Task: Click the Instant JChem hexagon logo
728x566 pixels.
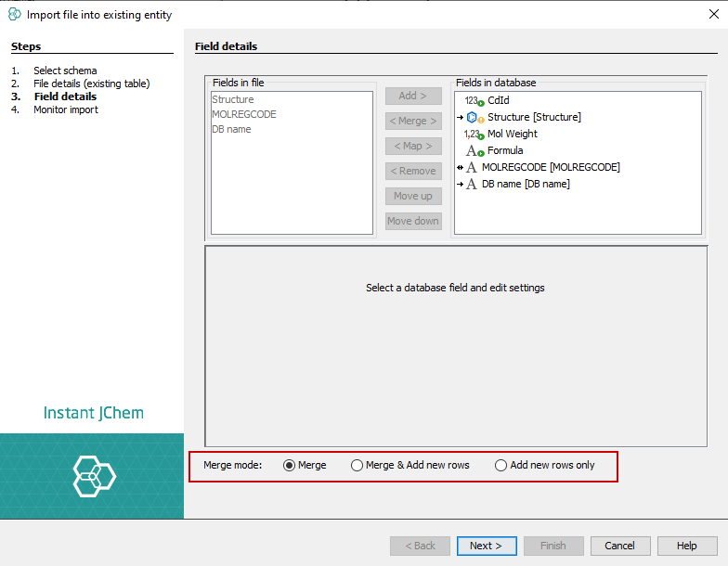Action: (x=94, y=476)
